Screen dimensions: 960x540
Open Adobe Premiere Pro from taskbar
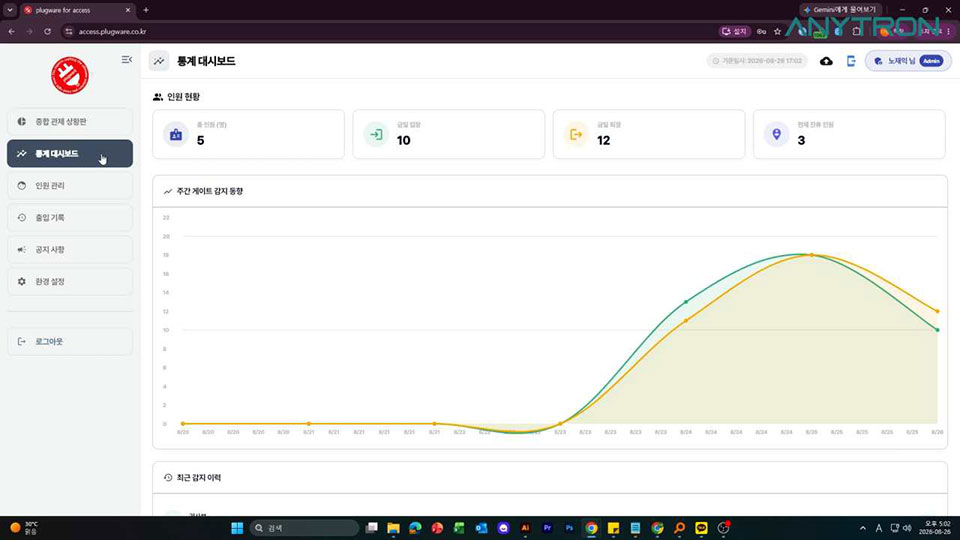coord(547,528)
